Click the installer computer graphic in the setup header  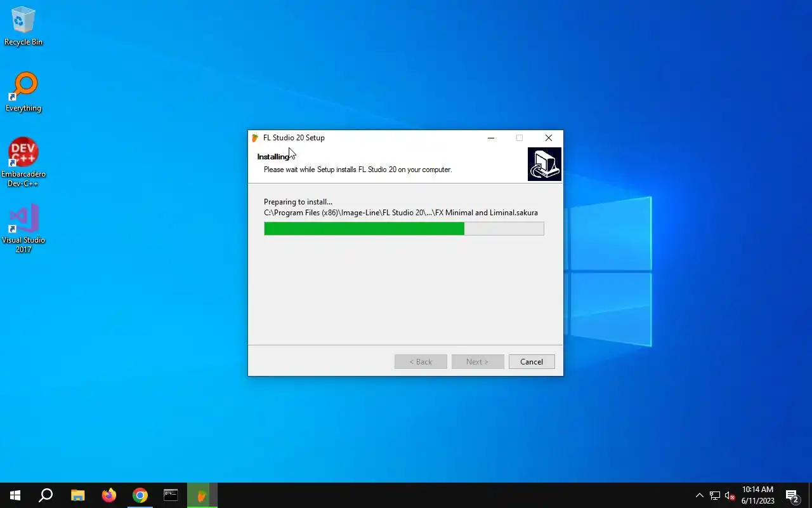point(544,164)
